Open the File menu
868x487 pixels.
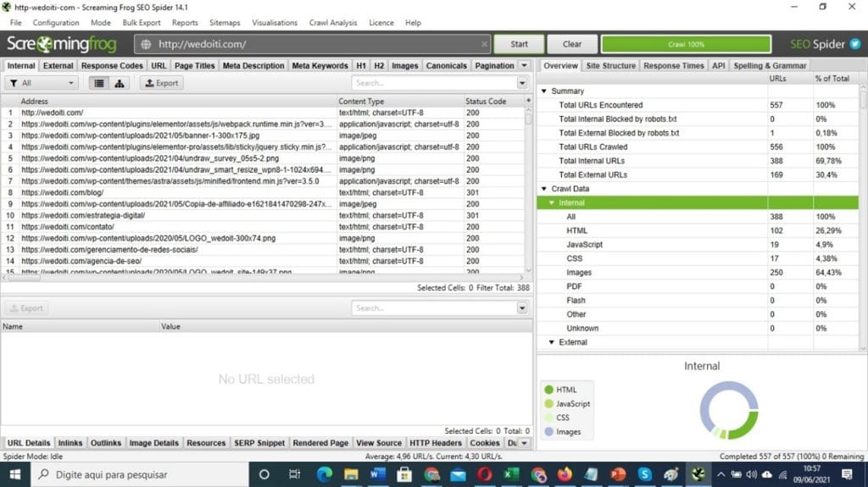15,23
